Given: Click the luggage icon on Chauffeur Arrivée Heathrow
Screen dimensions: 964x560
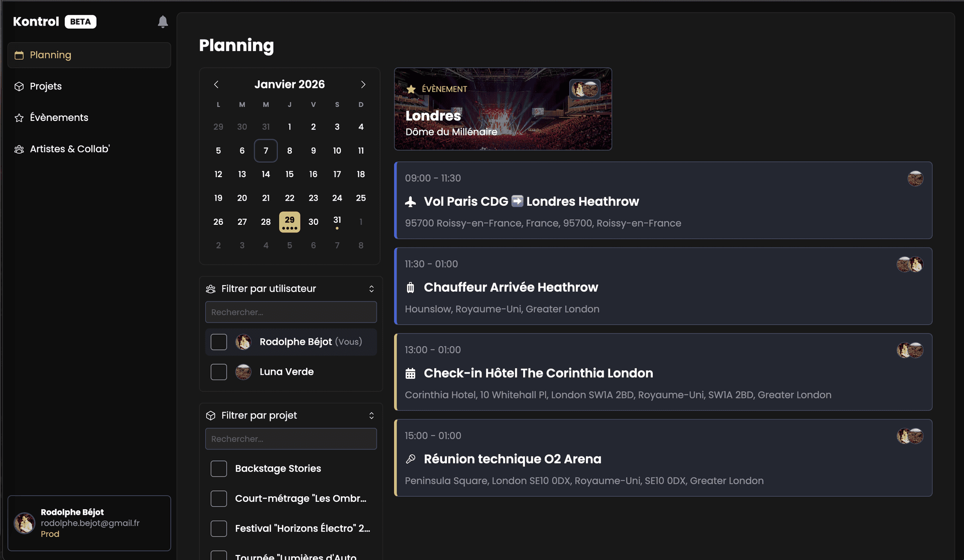Looking at the screenshot, I should pos(411,288).
